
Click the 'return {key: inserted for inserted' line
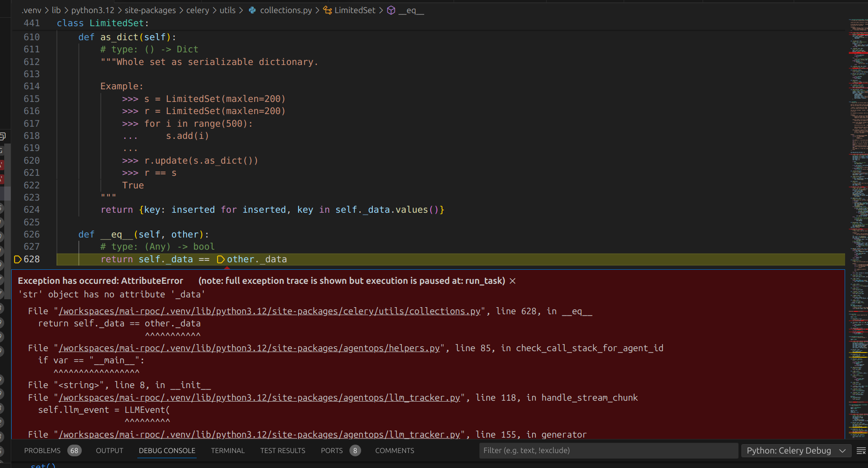click(x=272, y=210)
